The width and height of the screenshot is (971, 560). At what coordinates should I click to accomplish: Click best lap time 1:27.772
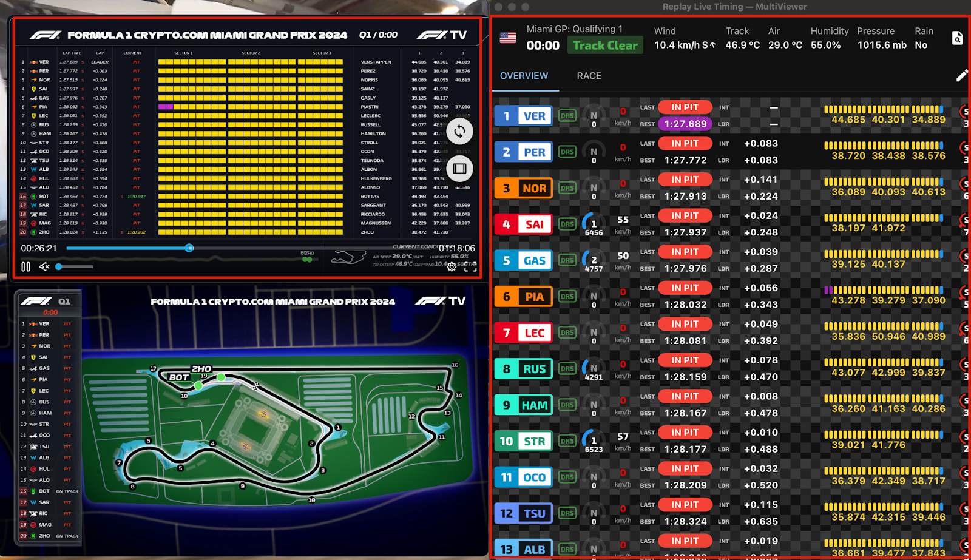[685, 160]
